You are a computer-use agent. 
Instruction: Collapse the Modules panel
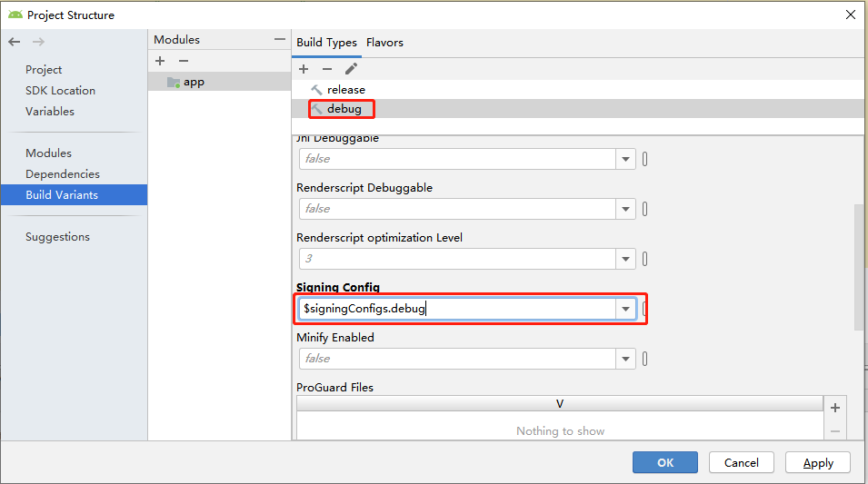pos(279,40)
